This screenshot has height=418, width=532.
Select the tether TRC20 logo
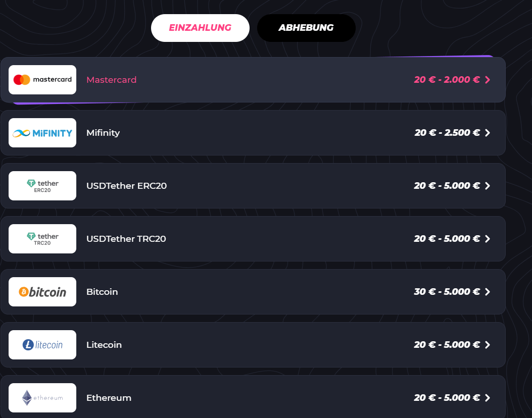tap(42, 239)
